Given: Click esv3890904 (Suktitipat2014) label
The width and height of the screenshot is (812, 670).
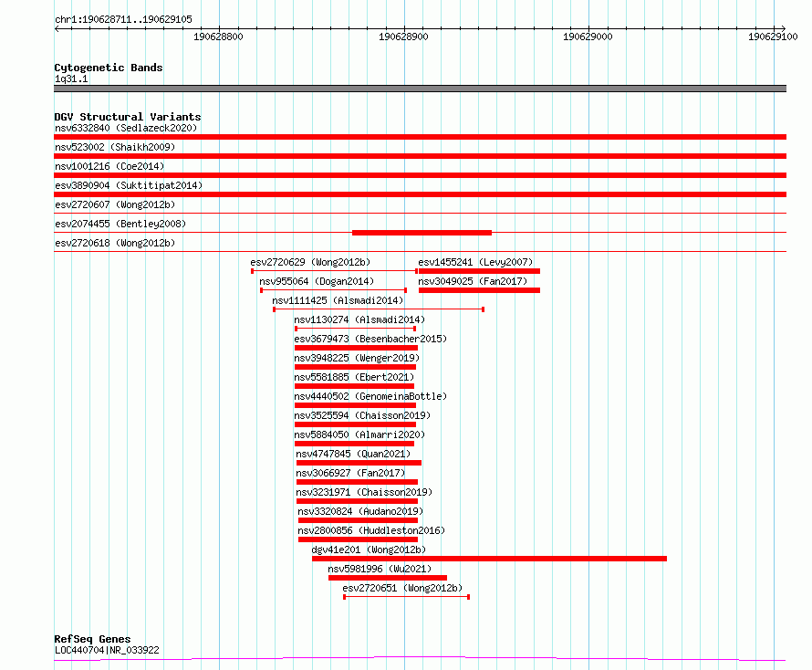Looking at the screenshot, I should point(129,185).
